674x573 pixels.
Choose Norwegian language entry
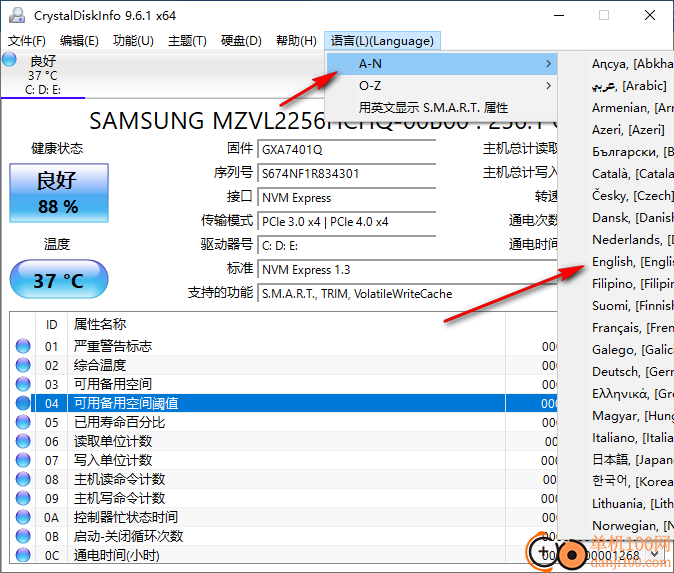click(x=616, y=525)
